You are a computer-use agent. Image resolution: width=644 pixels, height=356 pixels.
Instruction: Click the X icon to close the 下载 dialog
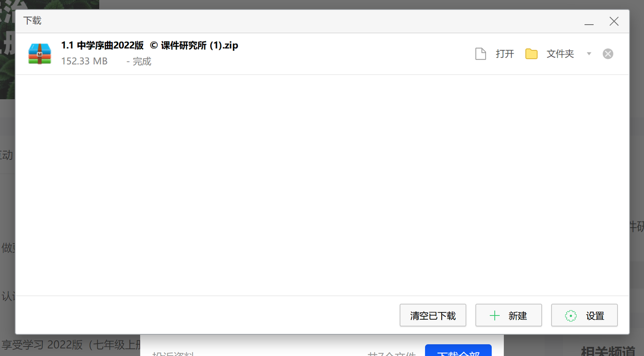pyautogui.click(x=614, y=21)
